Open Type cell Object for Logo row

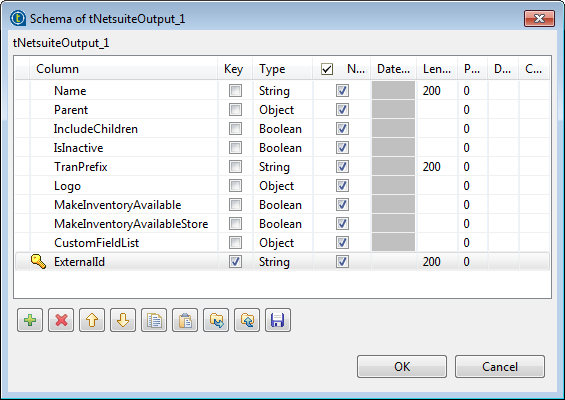(x=283, y=186)
